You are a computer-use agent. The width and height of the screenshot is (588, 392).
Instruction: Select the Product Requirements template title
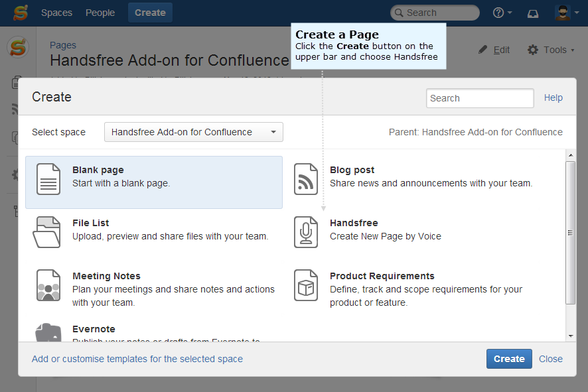tap(382, 276)
